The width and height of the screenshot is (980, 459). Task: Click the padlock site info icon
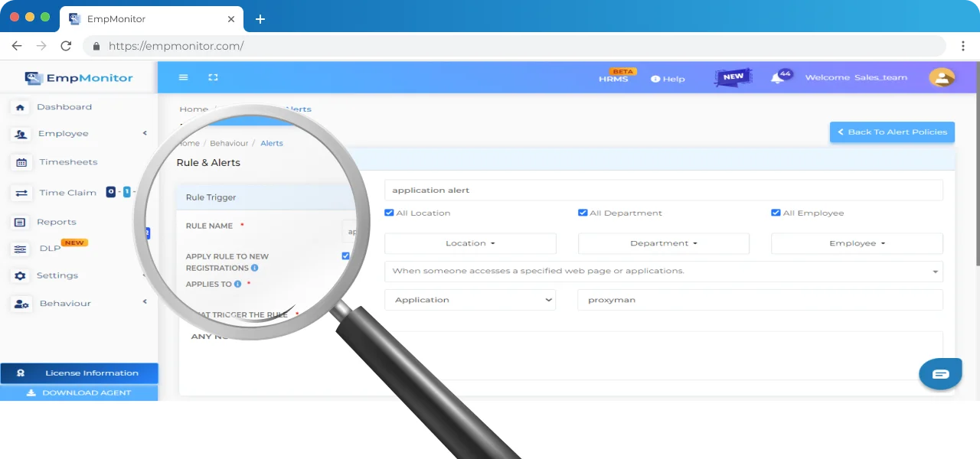[96, 46]
